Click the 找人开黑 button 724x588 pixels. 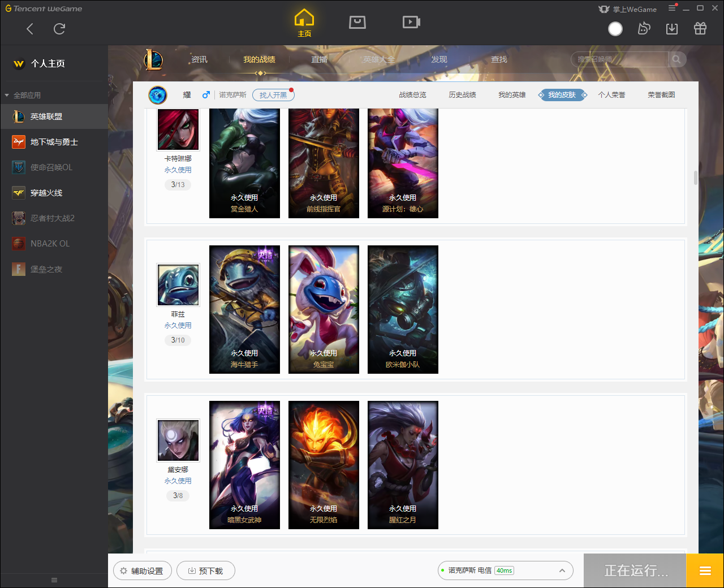(x=273, y=95)
